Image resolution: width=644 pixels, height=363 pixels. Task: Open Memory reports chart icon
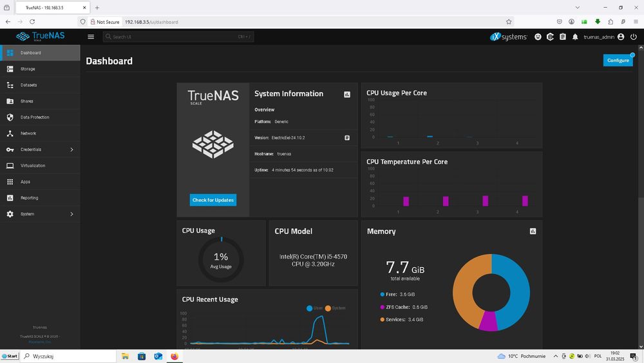[x=533, y=231]
